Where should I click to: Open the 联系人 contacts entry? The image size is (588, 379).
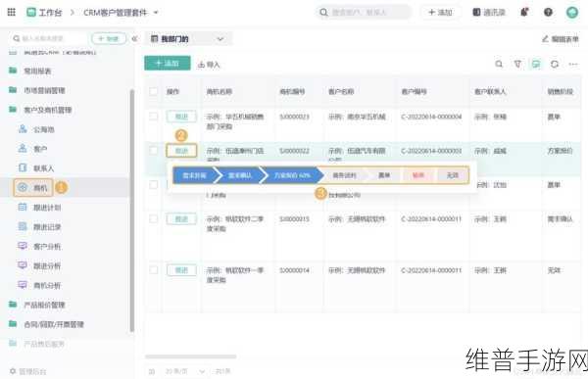point(44,168)
